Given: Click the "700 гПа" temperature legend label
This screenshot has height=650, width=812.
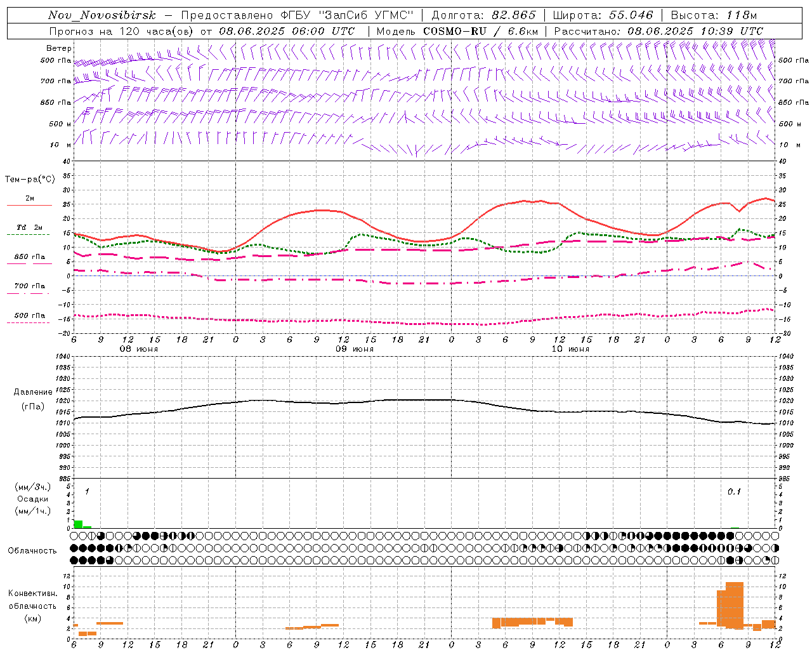Looking at the screenshot, I should point(29,286).
